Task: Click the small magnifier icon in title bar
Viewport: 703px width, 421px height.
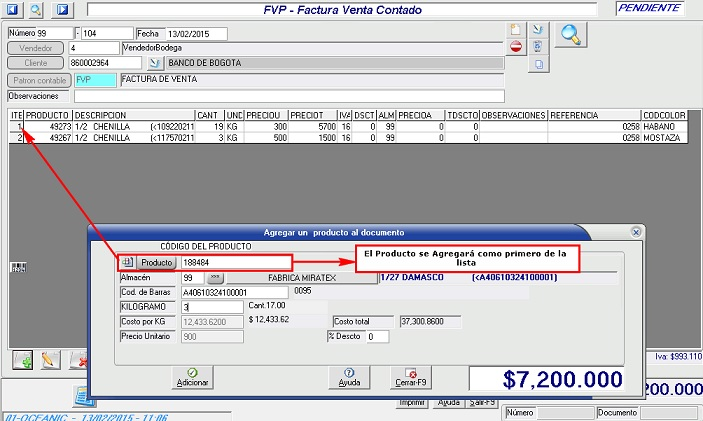Action: point(37,10)
